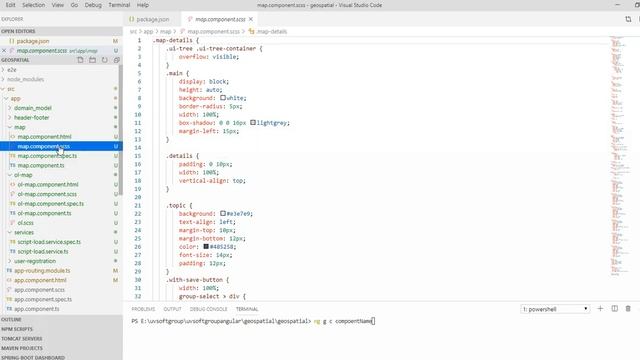
Task: Switch to the package.json editor tab
Action: point(152,19)
